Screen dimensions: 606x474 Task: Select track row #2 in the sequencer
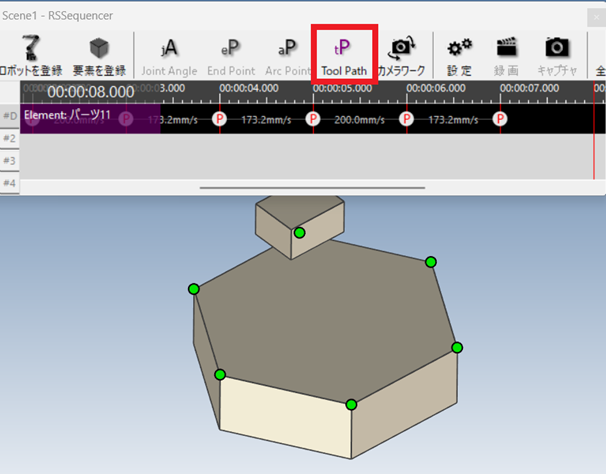300,139
